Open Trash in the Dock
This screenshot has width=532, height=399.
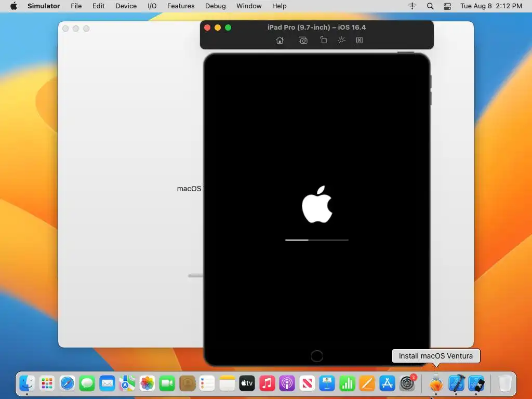tap(505, 383)
